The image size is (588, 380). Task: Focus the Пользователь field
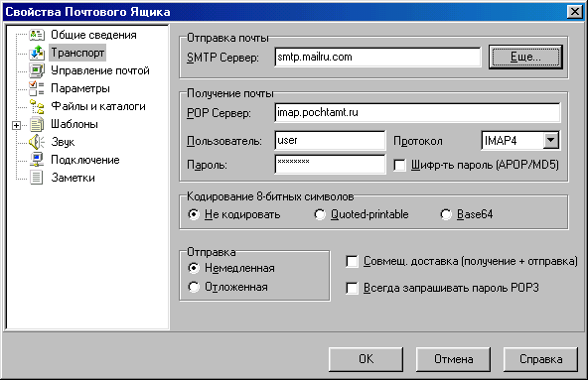[x=330, y=141]
